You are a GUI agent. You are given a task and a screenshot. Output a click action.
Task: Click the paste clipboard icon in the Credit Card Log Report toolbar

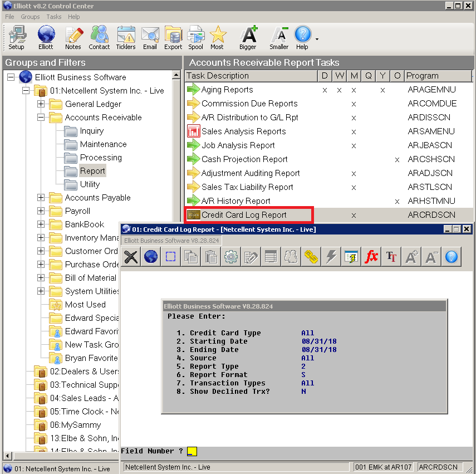[211, 257]
